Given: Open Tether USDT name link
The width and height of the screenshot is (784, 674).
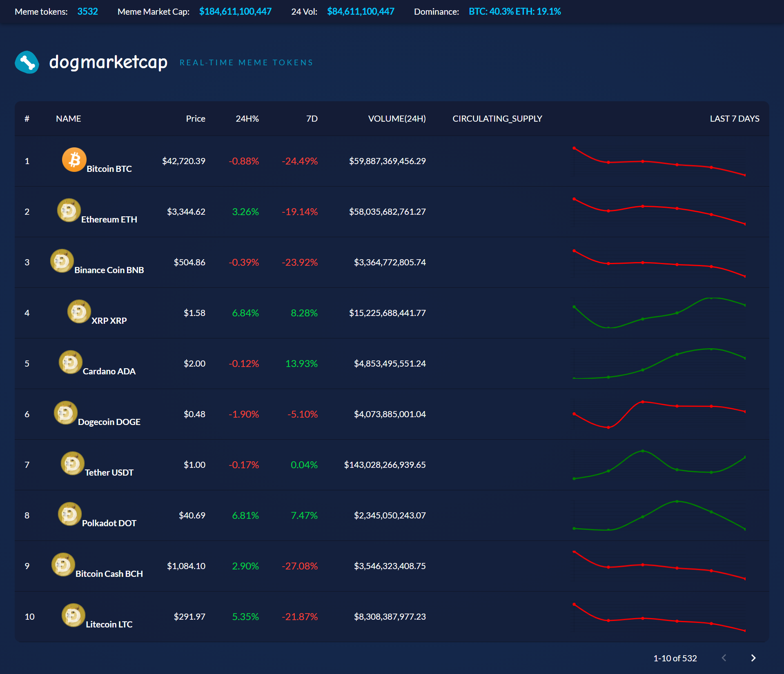Looking at the screenshot, I should click(109, 473).
